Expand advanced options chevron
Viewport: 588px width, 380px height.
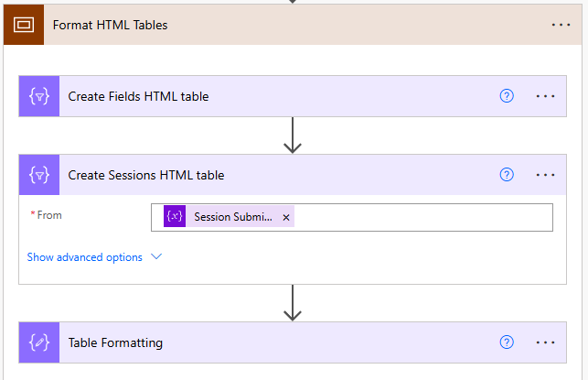click(156, 257)
